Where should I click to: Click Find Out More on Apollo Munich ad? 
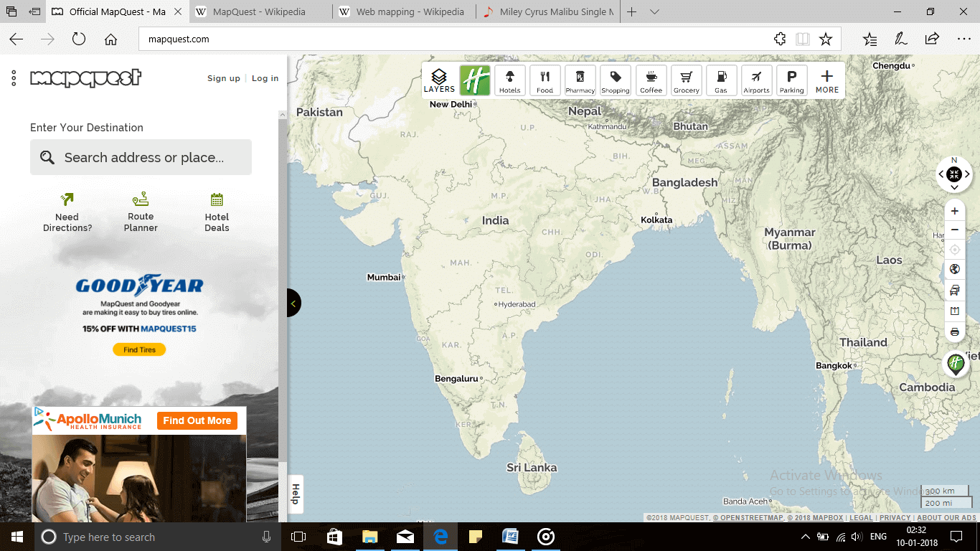(197, 420)
